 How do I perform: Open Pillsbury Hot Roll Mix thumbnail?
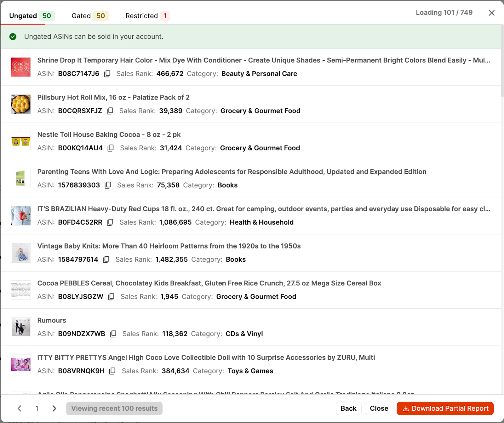pos(21,104)
